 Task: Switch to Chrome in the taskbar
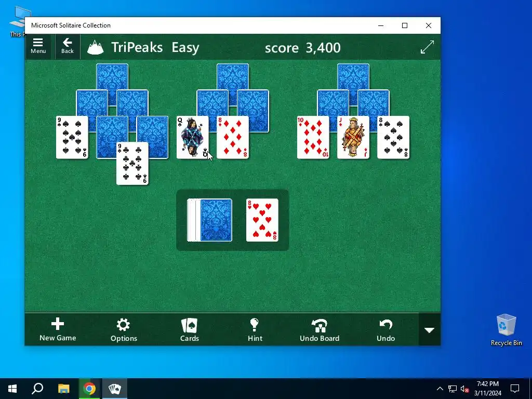click(89, 389)
